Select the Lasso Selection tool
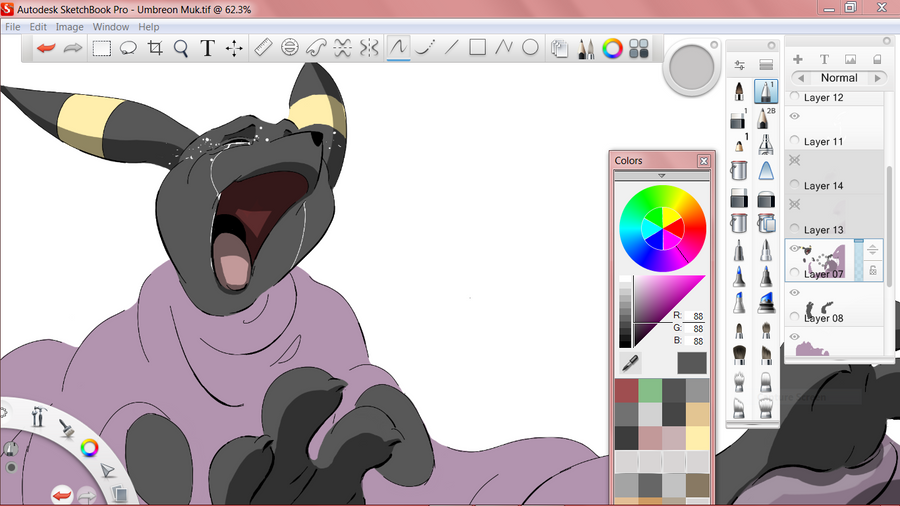 coord(128,48)
